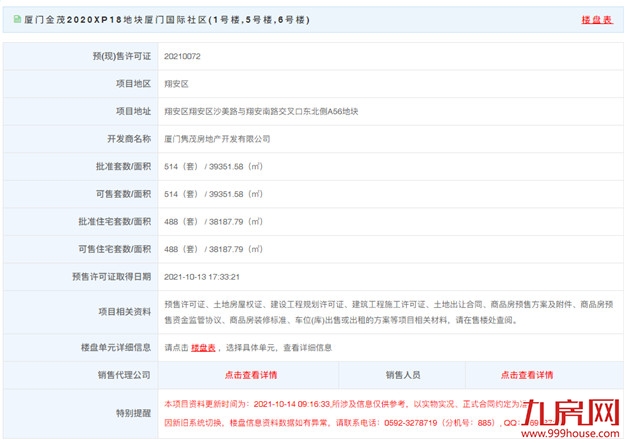Click the 预售许可证取得日期 label
This screenshot has width=625, height=443.
(x=112, y=277)
